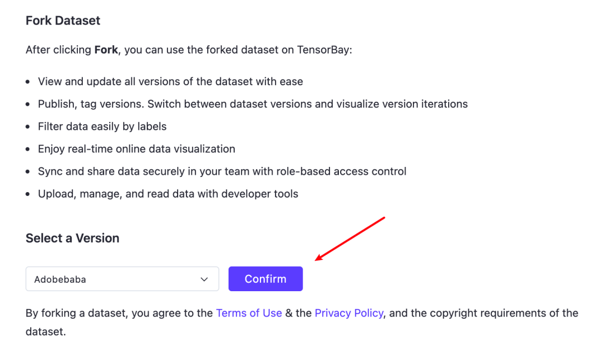This screenshot has height=364, width=605.
Task: Click the Select a Version heading
Action: click(x=72, y=238)
